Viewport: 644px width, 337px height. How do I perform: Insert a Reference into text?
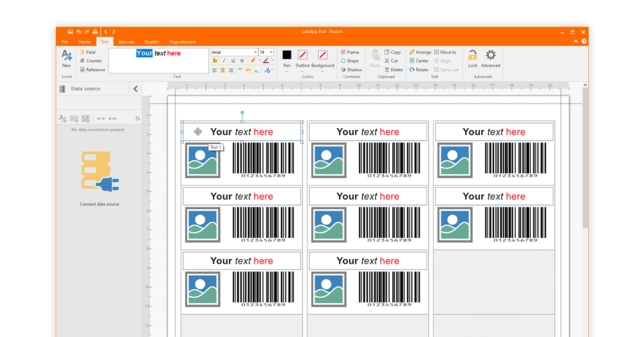(92, 70)
